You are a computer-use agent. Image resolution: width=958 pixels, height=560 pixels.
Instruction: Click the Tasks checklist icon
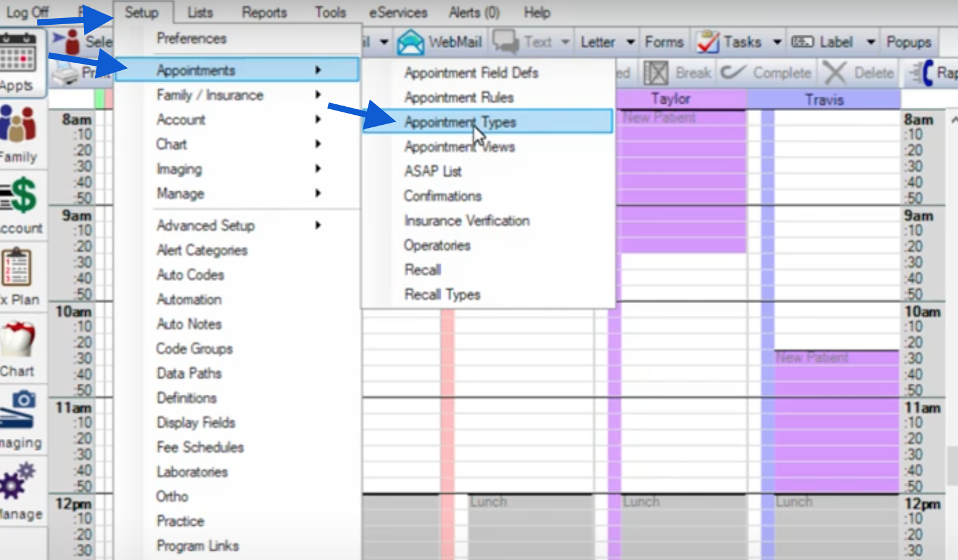pyautogui.click(x=708, y=42)
